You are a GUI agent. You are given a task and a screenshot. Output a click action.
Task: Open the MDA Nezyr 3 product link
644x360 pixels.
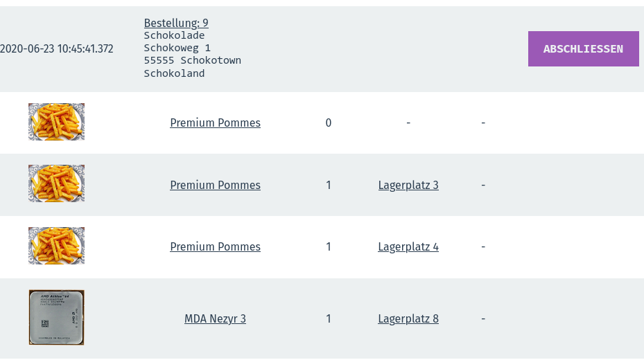point(215,319)
